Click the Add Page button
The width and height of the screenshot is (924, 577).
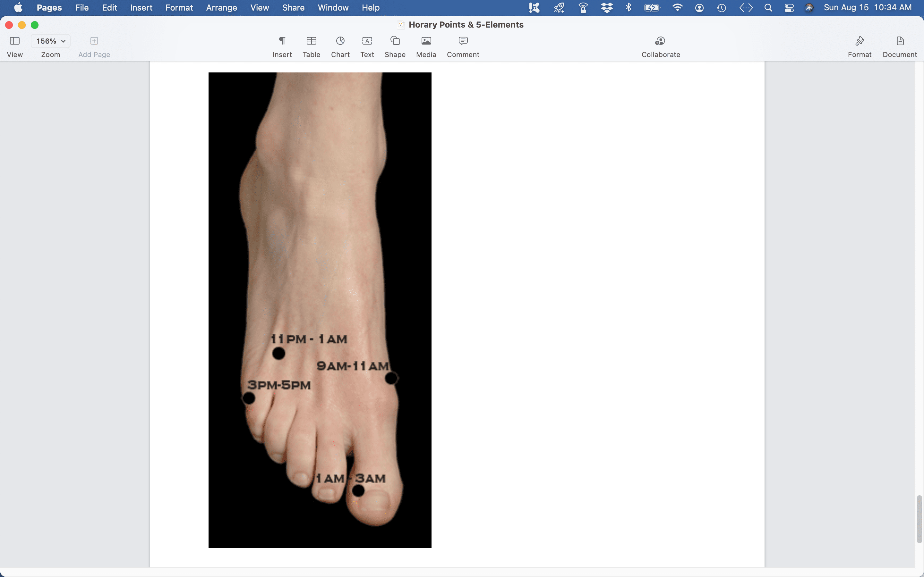click(94, 41)
